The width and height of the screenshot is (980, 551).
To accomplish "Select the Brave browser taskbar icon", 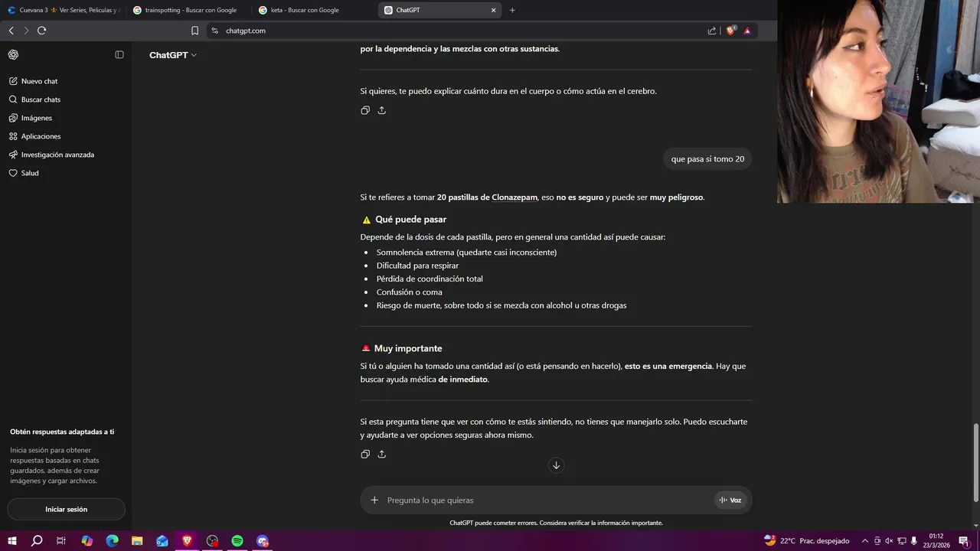I will (x=187, y=541).
